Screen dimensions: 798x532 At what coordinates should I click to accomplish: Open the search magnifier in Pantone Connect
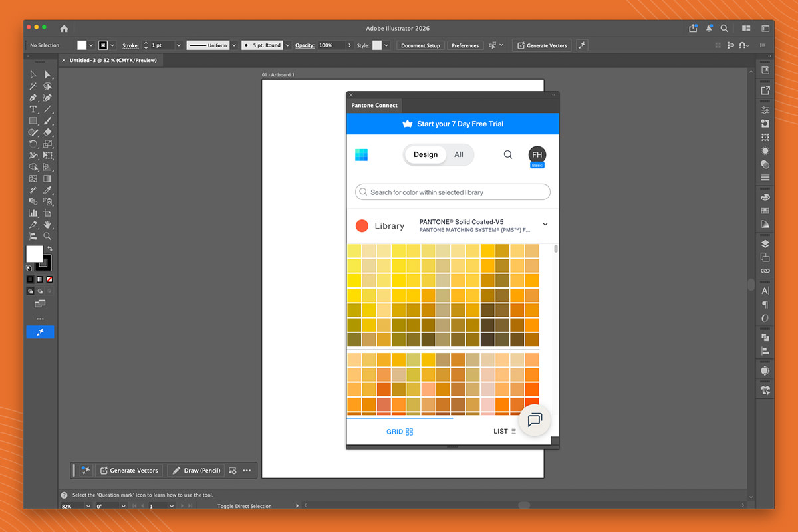tap(508, 154)
